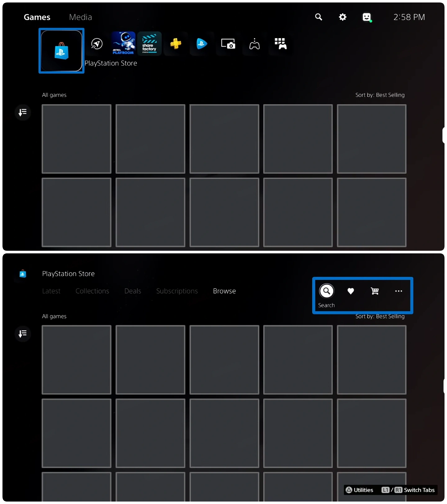Open the Collections tab

pos(92,291)
